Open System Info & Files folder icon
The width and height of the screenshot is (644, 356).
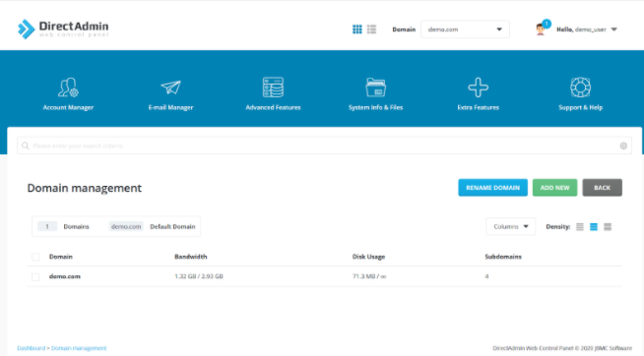pyautogui.click(x=375, y=88)
